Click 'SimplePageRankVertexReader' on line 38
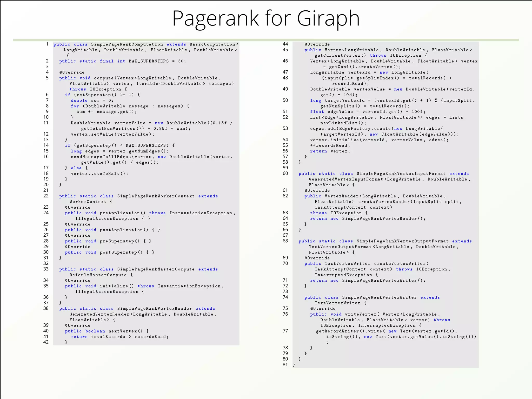532x399 pixels. pyautogui.click(x=155, y=309)
